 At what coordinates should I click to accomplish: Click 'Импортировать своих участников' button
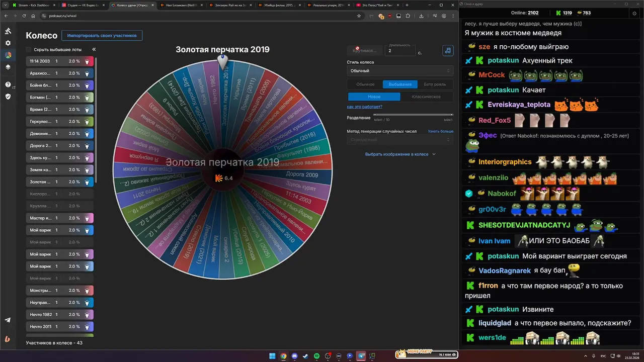pos(102,36)
